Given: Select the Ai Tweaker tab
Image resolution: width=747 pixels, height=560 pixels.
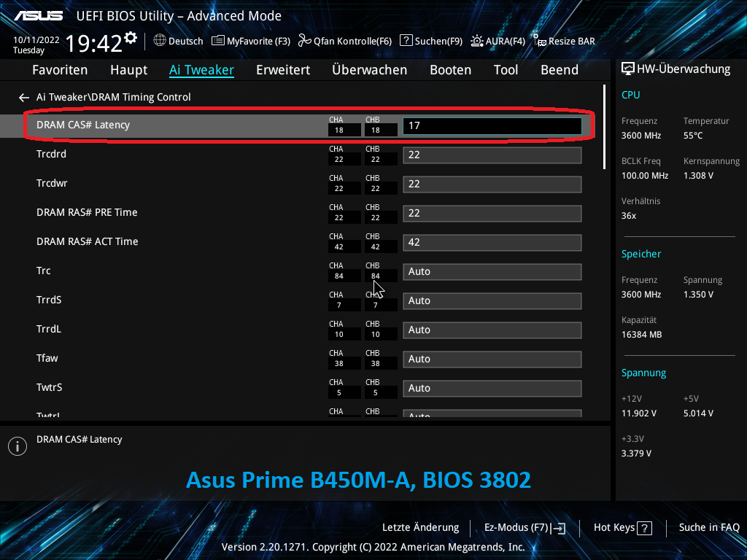Looking at the screenshot, I should point(201,70).
